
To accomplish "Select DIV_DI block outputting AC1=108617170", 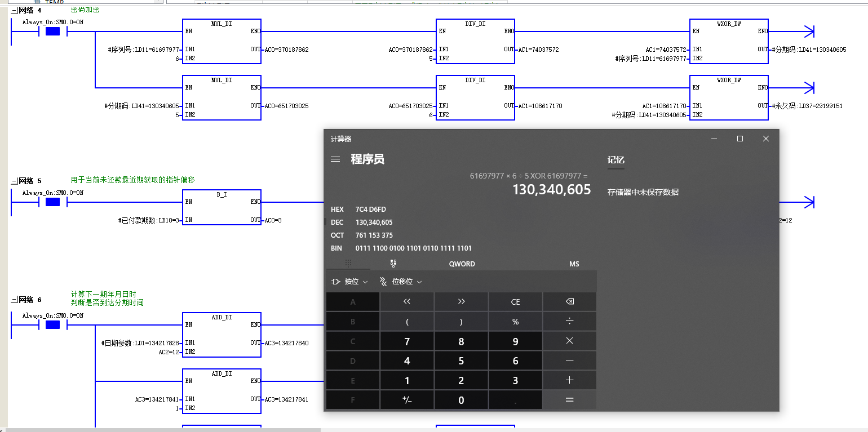I will click(x=475, y=97).
